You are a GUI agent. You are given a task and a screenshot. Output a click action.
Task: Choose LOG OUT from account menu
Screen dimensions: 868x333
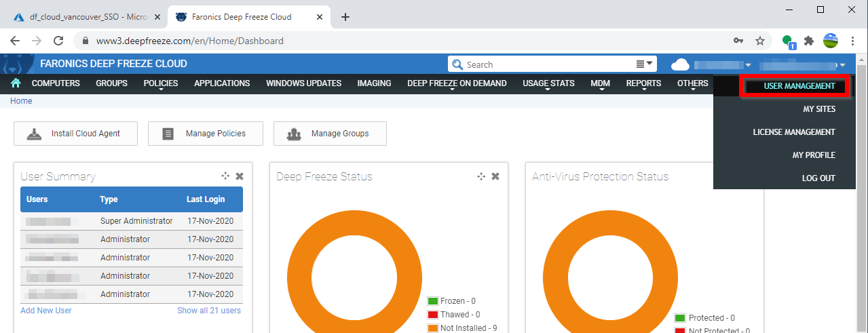[x=818, y=178]
